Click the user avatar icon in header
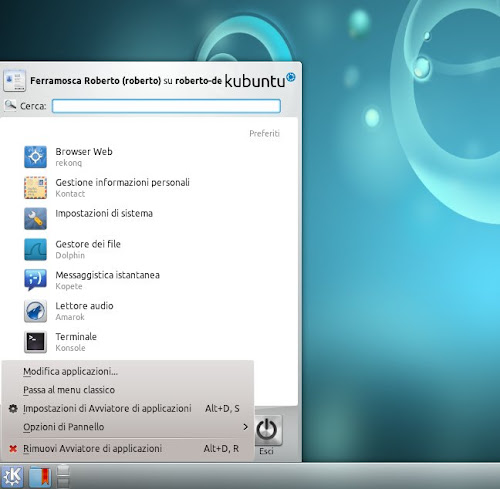Screen dimensions: 500x489 click(x=14, y=80)
